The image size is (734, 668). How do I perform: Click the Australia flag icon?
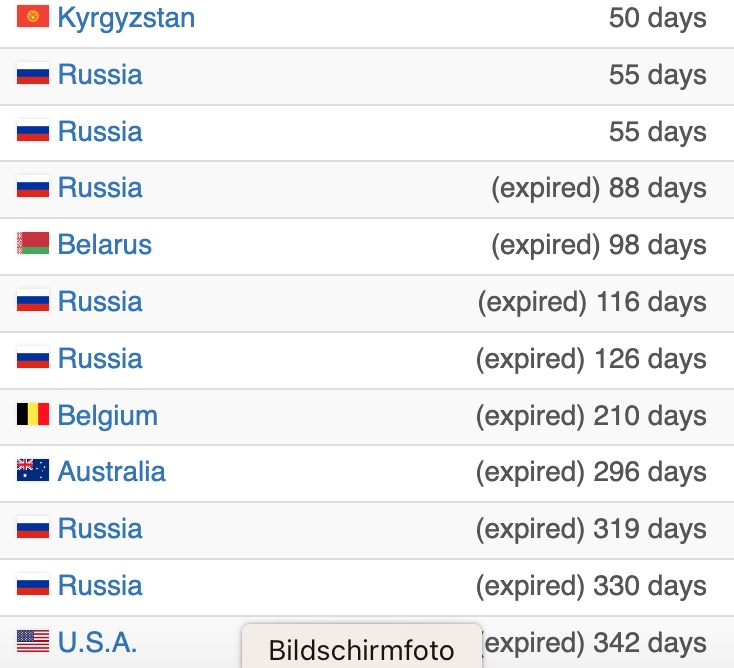pyautogui.click(x=33, y=470)
